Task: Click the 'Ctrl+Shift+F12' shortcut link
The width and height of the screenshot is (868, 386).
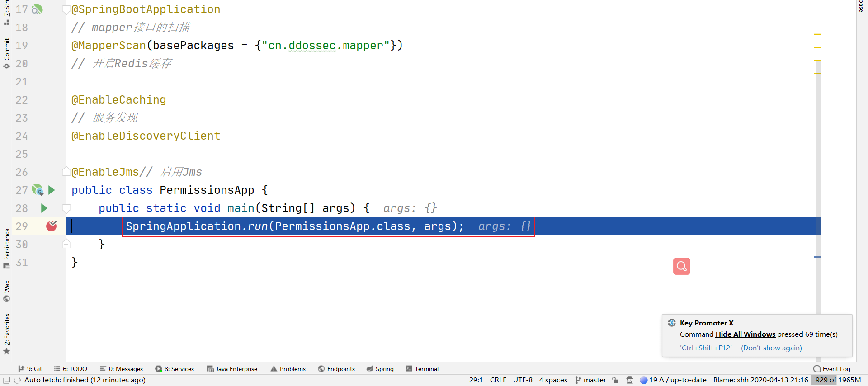Action: coord(706,348)
